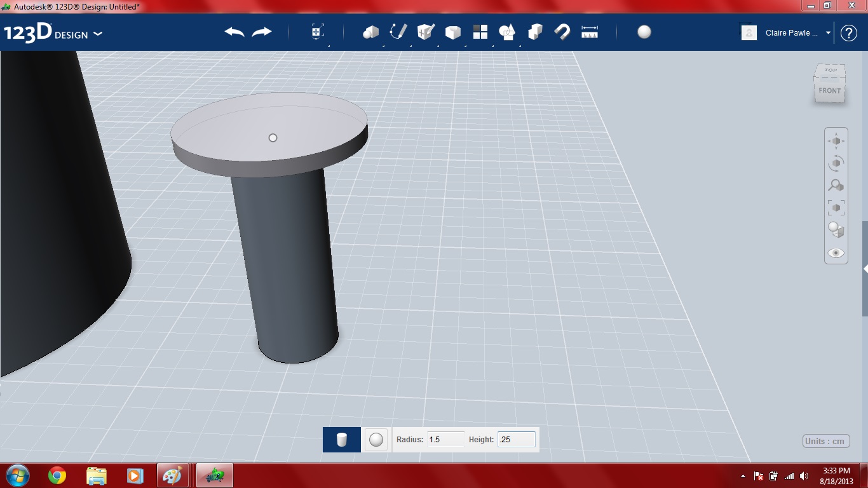Switch to Paint in the taskbar
868x488 pixels.
coord(172,475)
